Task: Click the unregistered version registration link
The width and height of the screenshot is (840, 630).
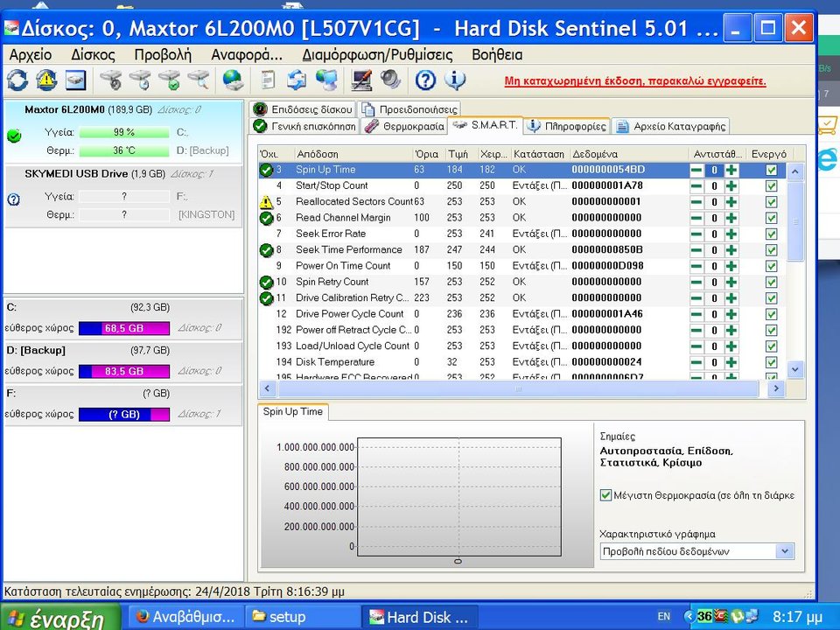Action: 635,81
